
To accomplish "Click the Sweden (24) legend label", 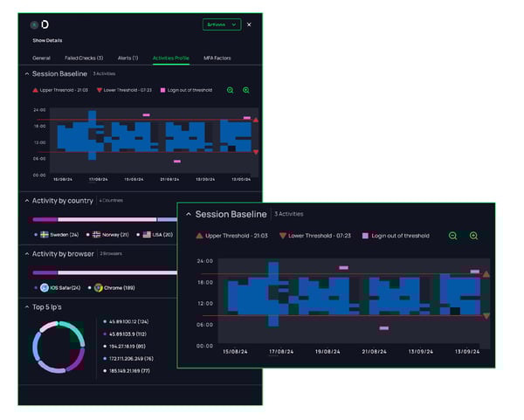I will tap(65, 235).
